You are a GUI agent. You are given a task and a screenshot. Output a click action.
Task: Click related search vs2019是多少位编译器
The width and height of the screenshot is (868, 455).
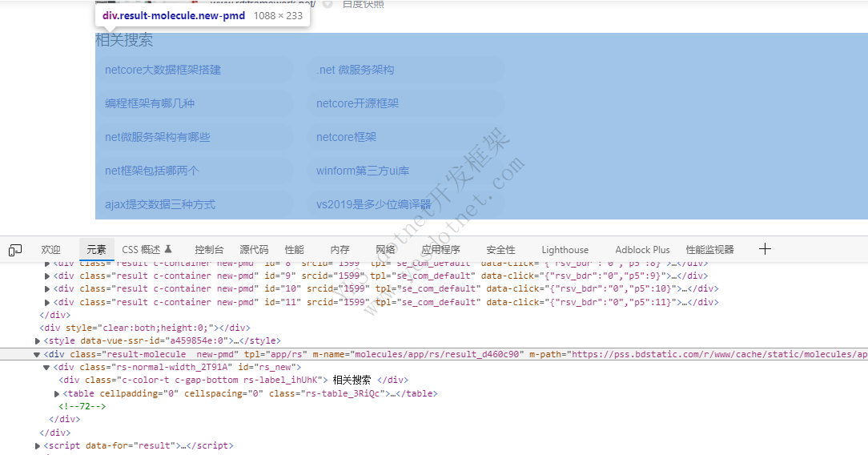coord(374,205)
